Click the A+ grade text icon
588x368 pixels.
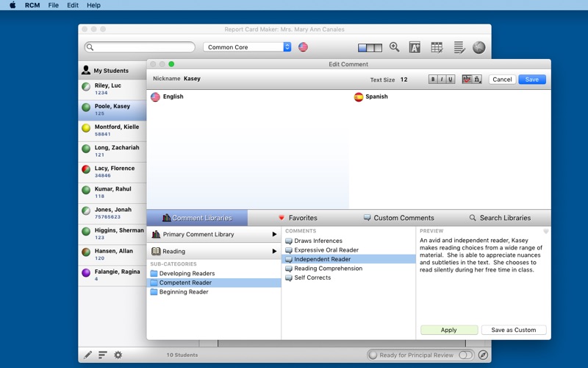[415, 47]
